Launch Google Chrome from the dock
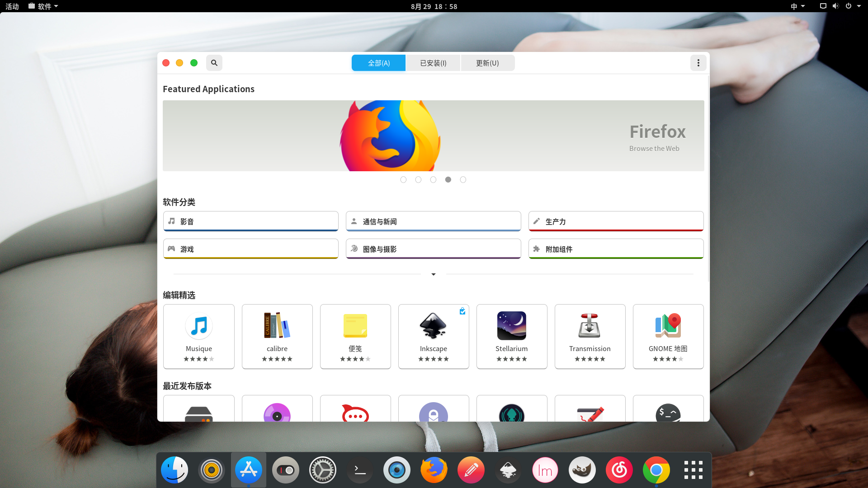Viewport: 868px width, 488px height. click(x=656, y=470)
